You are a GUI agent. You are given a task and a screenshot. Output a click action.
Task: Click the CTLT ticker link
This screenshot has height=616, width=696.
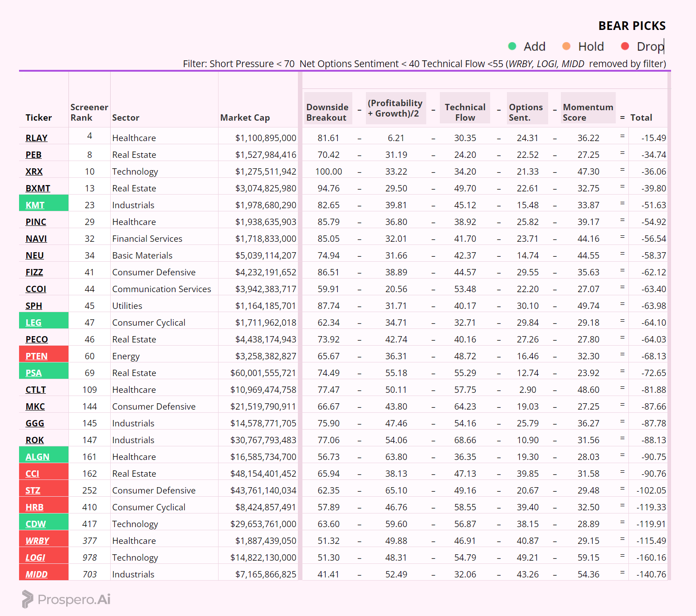[x=35, y=390]
